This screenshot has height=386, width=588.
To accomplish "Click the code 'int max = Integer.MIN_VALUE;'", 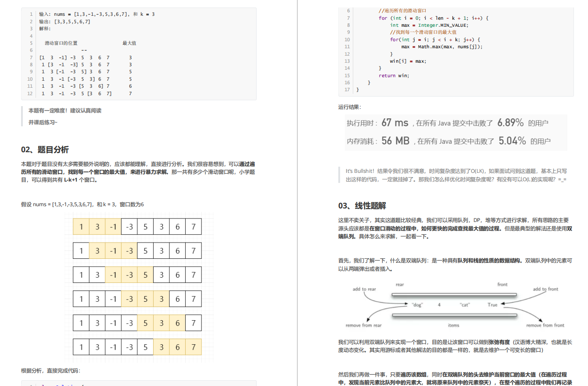I will coord(429,25).
